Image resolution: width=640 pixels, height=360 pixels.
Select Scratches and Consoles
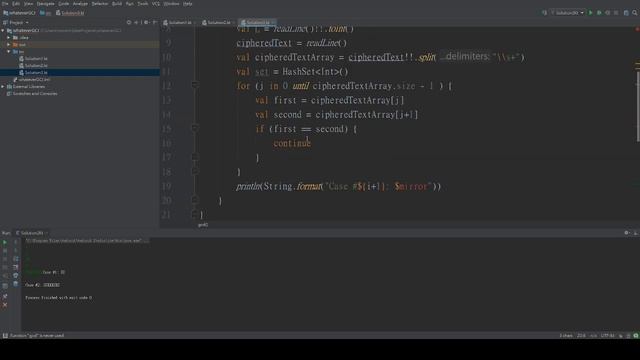pos(32,93)
